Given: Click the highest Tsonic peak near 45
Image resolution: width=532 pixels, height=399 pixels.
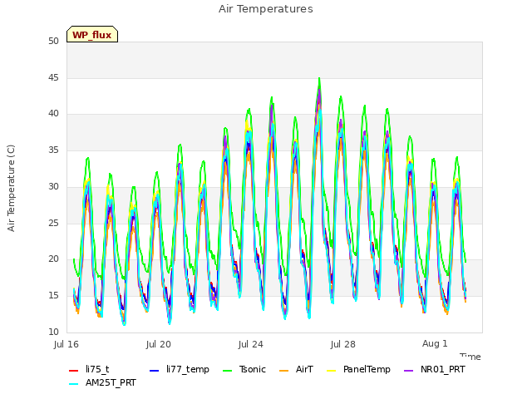Looking at the screenshot, I should 319,79.
